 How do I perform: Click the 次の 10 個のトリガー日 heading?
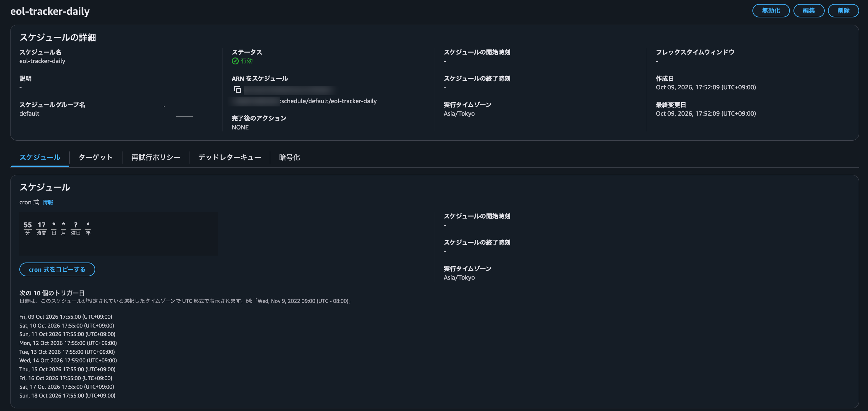click(x=52, y=293)
